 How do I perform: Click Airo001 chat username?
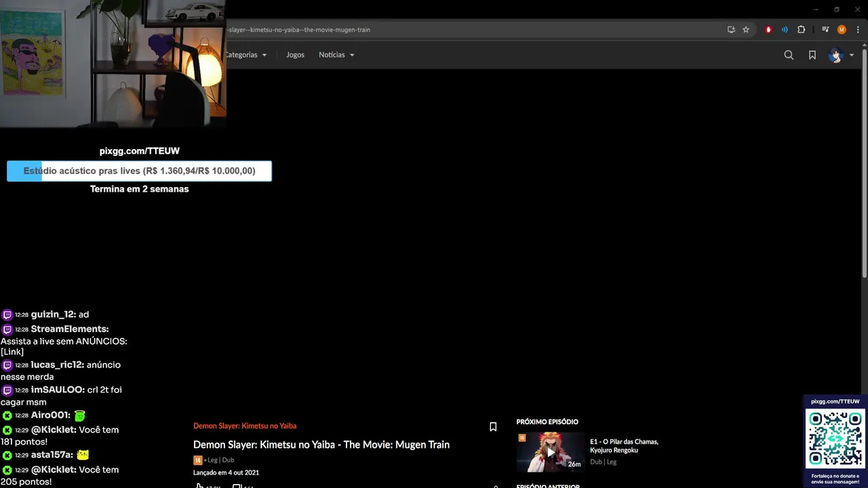(51, 415)
